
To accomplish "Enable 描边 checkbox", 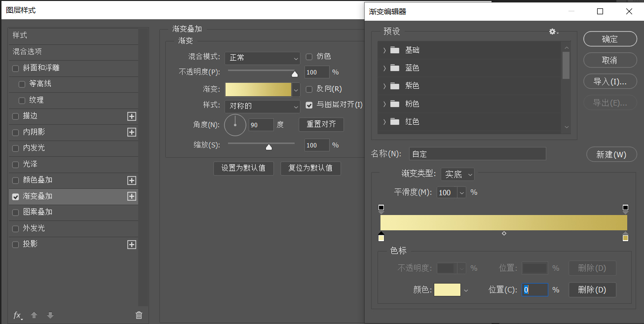I will (16, 116).
